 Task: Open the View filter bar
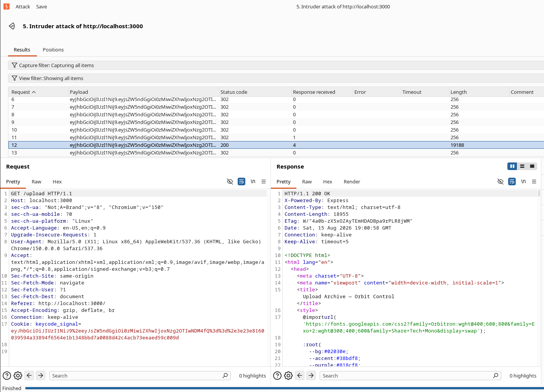pyautogui.click(x=276, y=78)
